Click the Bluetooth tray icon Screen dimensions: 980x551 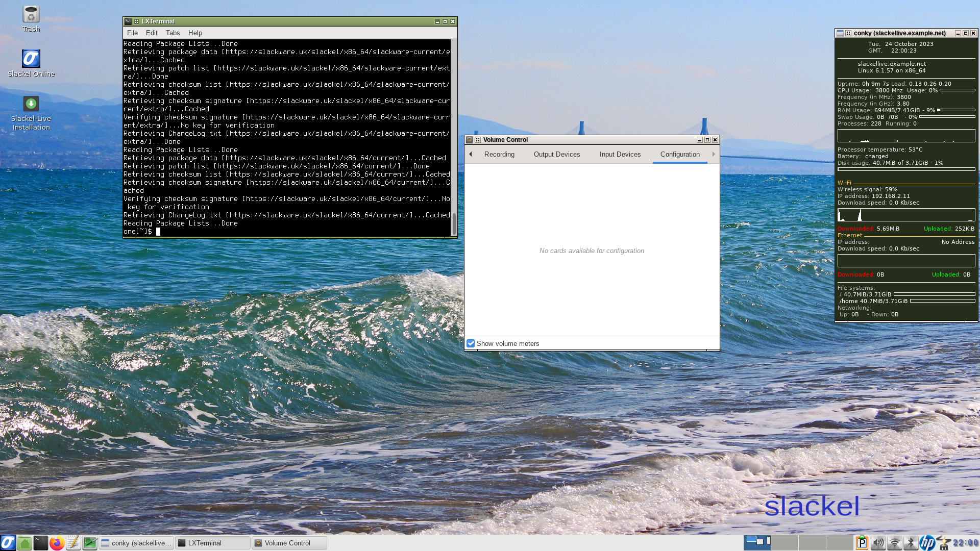(x=911, y=543)
